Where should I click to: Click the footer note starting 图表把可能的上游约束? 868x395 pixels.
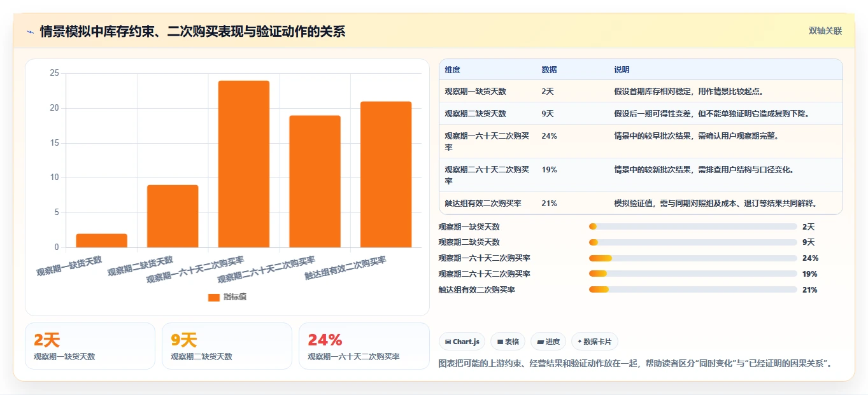(636, 364)
